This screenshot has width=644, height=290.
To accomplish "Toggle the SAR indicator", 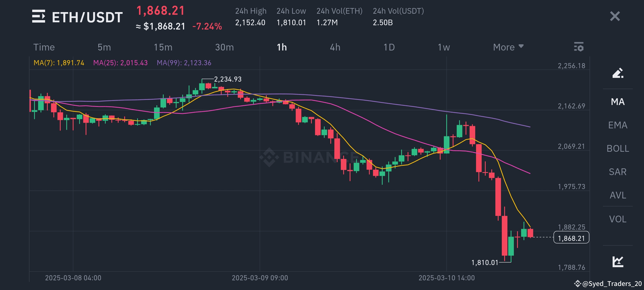I will [618, 172].
